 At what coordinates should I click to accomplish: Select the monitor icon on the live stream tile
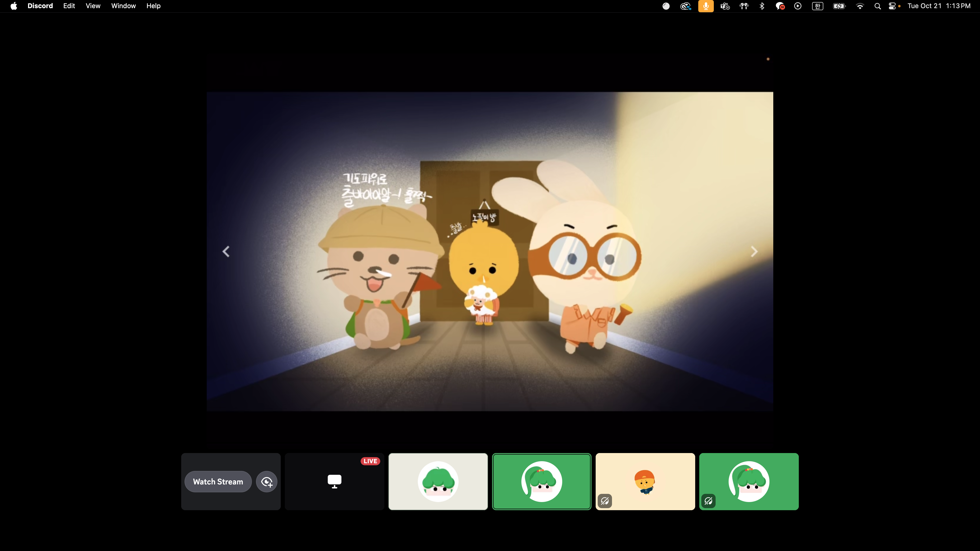(334, 481)
